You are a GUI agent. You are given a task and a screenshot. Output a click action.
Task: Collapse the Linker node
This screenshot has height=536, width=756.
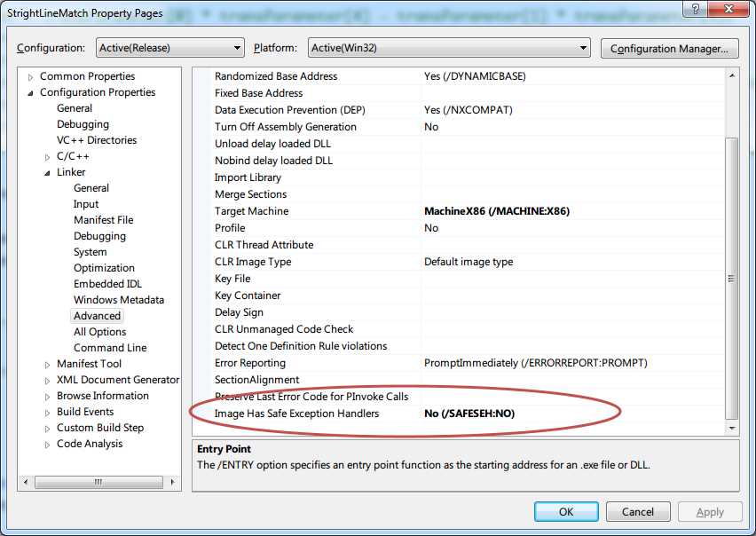click(47, 173)
